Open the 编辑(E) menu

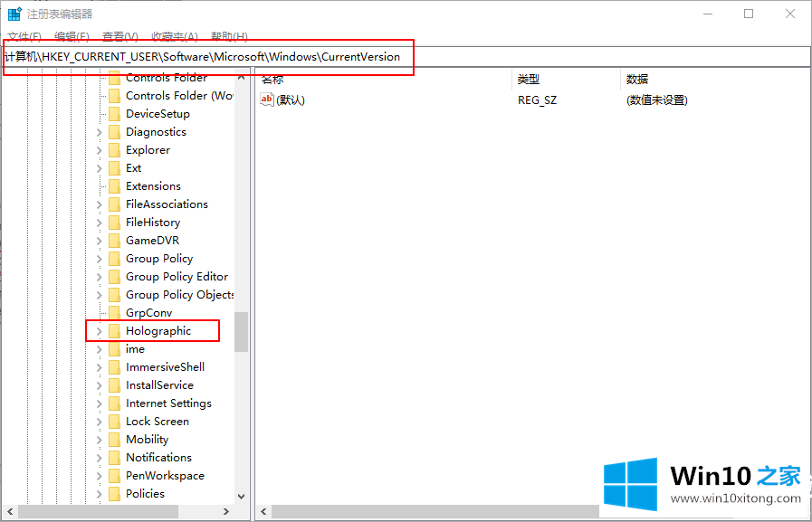(x=72, y=37)
